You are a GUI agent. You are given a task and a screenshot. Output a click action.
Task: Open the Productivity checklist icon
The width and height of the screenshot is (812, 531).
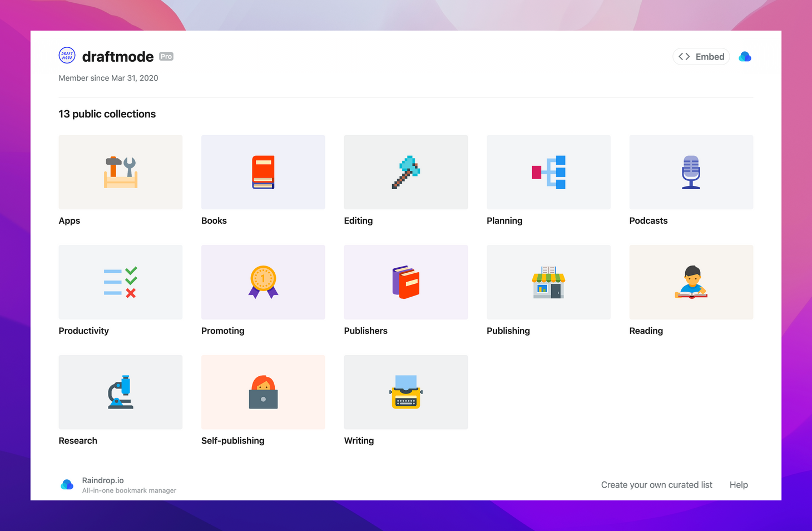coord(121,282)
